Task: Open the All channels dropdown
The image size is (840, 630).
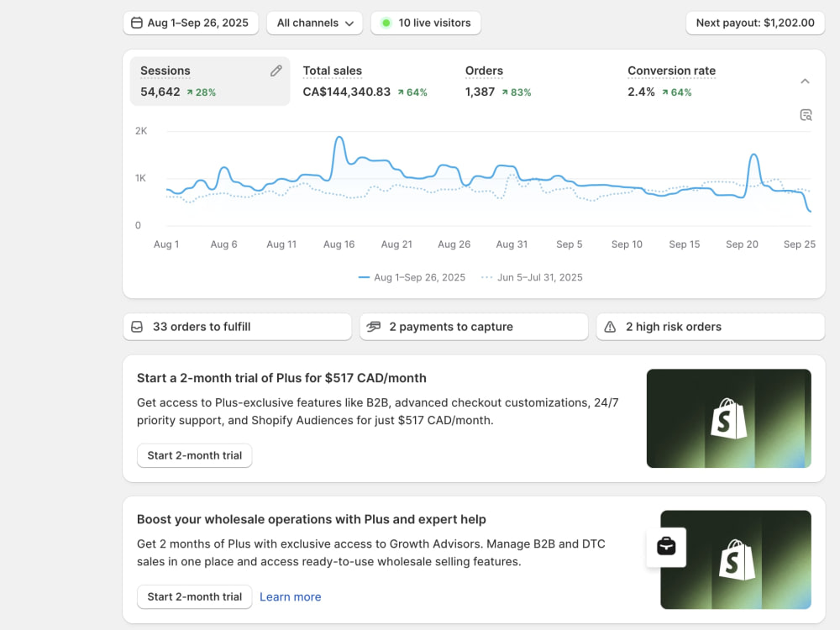Action: [x=314, y=23]
